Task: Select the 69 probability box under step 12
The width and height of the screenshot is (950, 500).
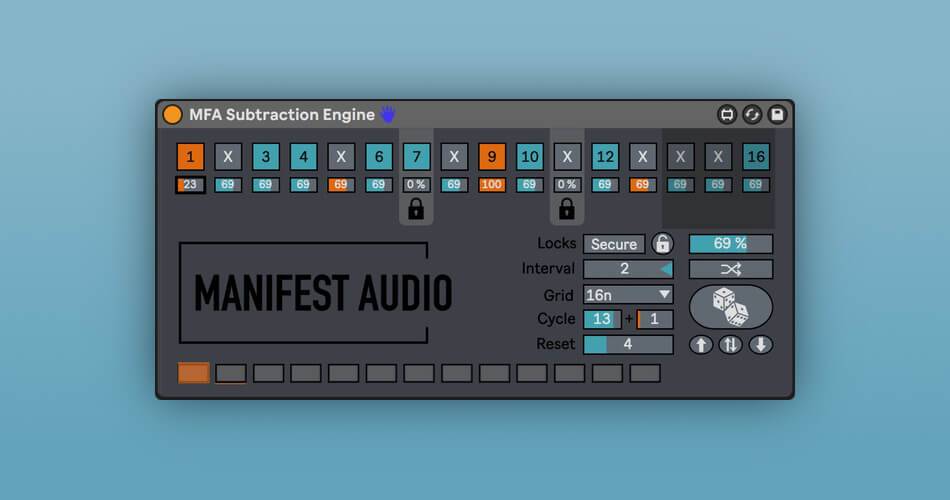Action: [x=605, y=185]
